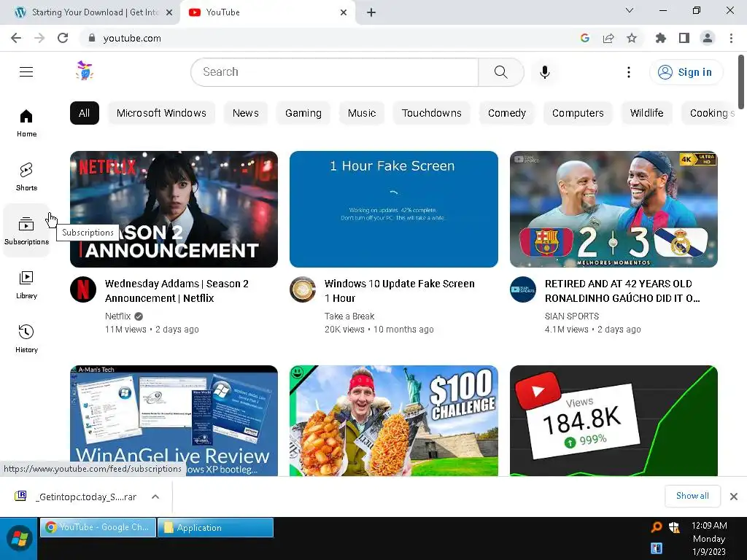Open a new tab with the plus button
747x560 pixels.
point(371,12)
